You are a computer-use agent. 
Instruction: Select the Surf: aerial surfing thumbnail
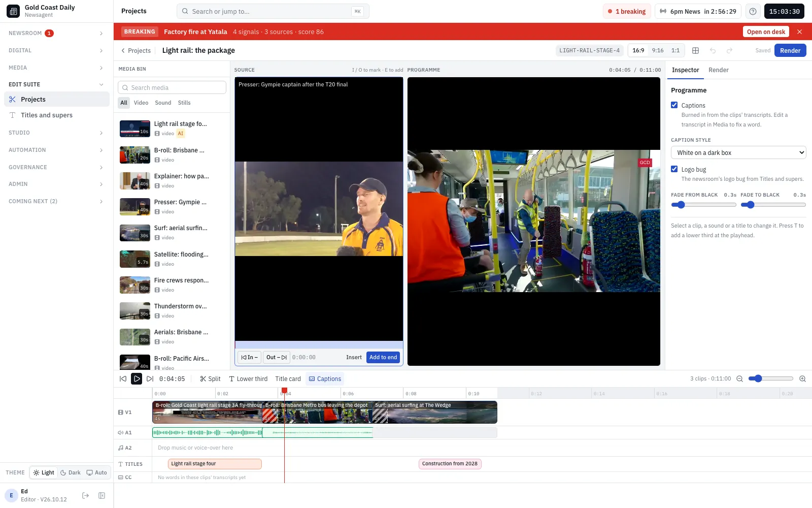(135, 233)
